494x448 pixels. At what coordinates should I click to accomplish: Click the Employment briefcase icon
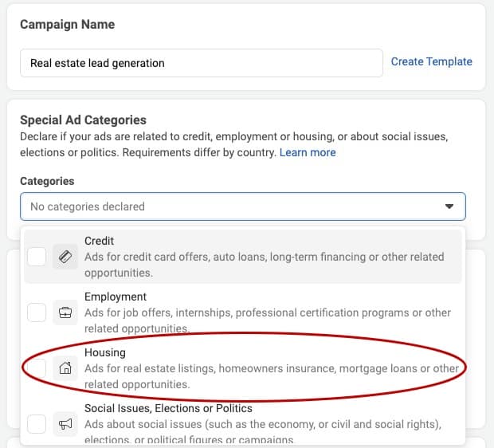click(65, 312)
